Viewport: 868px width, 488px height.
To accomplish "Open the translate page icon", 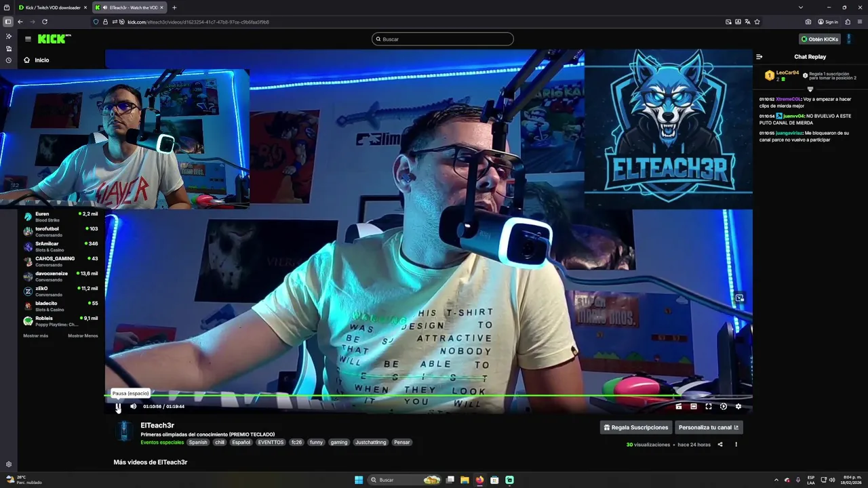I will pos(747,22).
